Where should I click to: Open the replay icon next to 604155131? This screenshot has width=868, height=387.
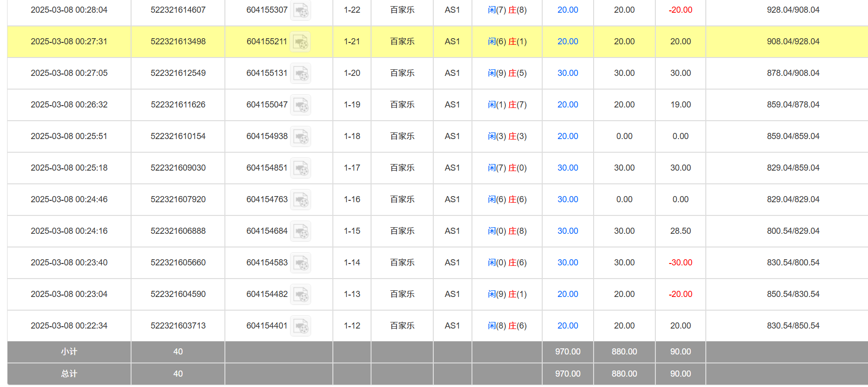(300, 74)
